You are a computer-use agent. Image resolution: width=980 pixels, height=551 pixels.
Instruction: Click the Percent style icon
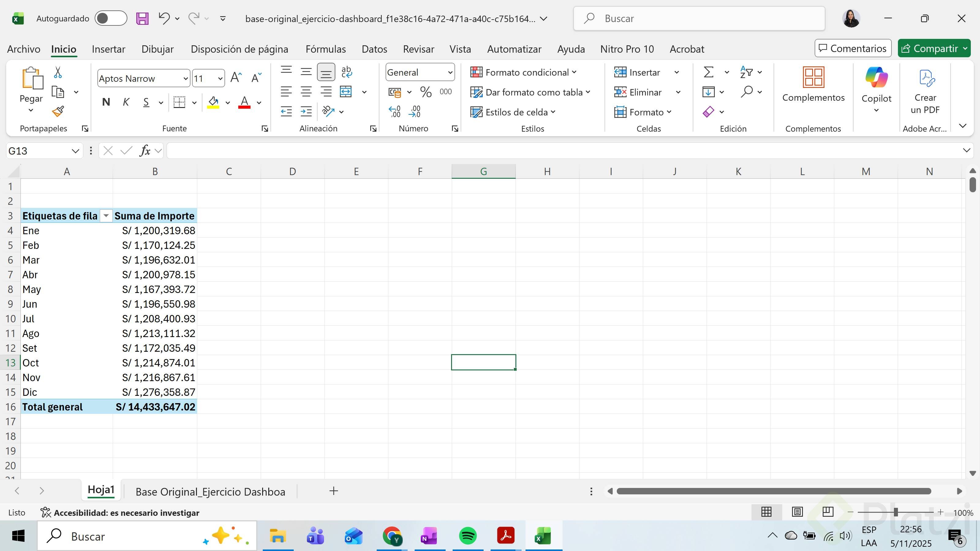[426, 92]
